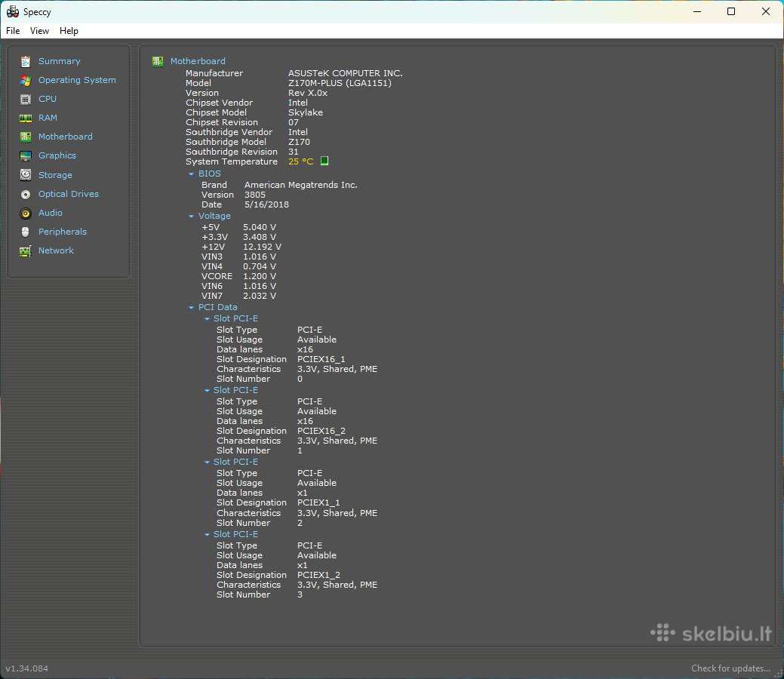784x679 pixels.
Task: Maximize the Speccy window
Action: pyautogui.click(x=731, y=11)
